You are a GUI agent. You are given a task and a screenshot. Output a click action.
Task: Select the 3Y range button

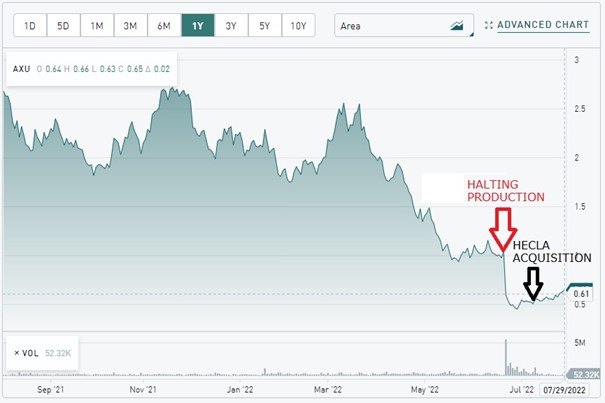[231, 25]
